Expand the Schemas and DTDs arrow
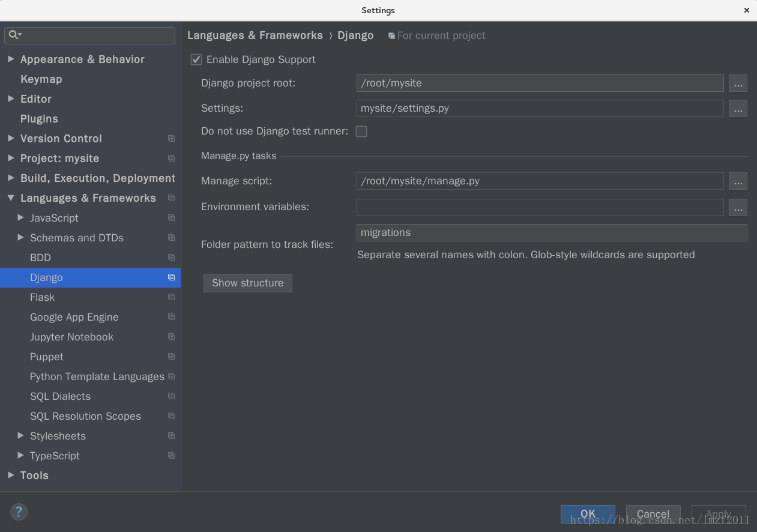757x532 pixels. (x=21, y=237)
